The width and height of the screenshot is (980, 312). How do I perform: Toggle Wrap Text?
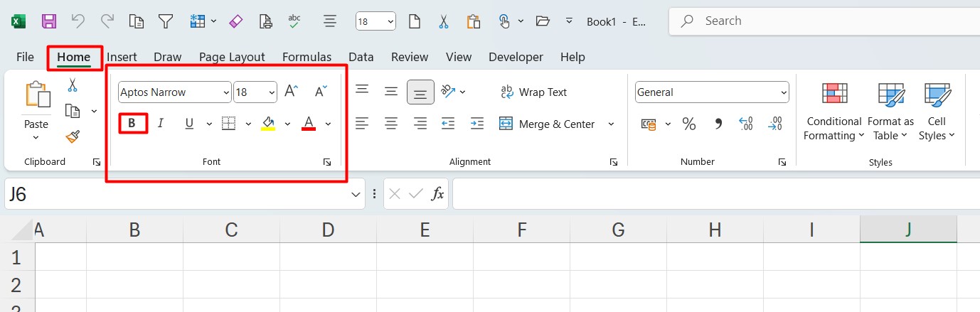(x=533, y=92)
